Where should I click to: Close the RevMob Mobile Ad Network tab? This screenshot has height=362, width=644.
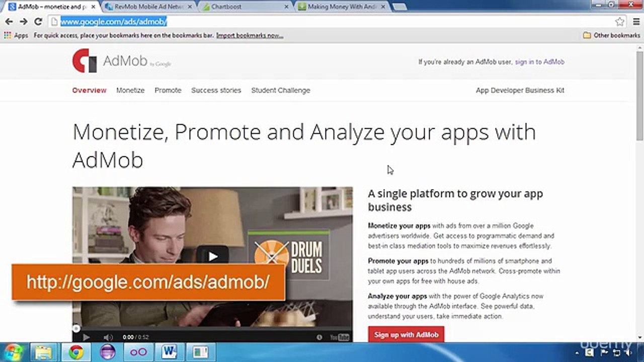[190, 7]
